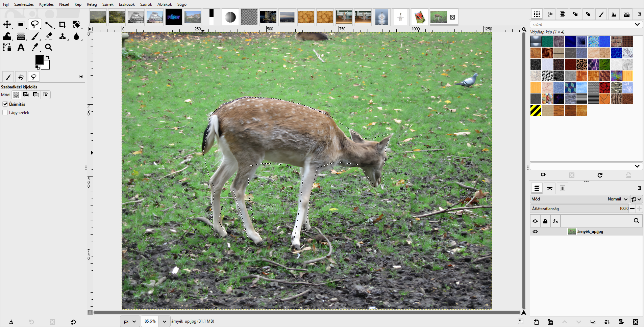
Task: Select the Paintbrush tool
Action: coord(35,36)
